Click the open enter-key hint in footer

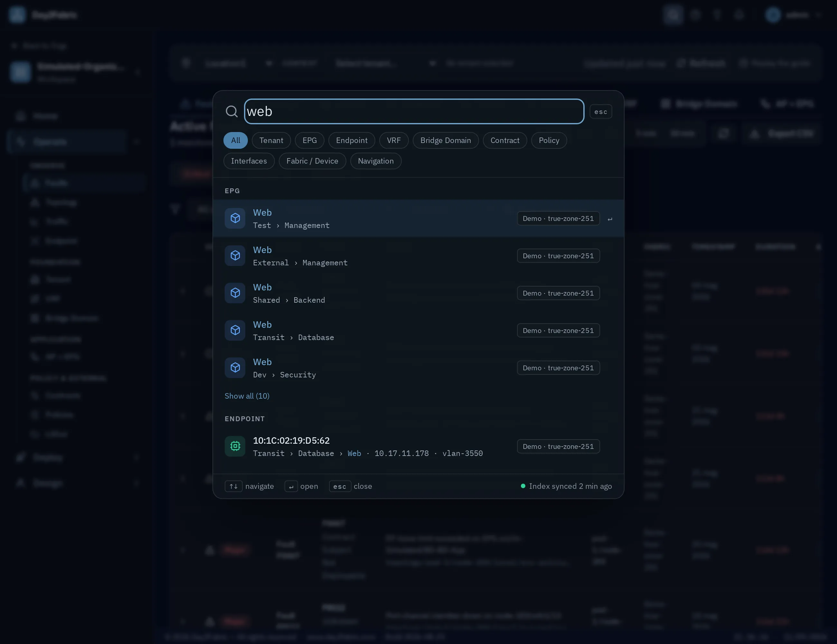click(x=291, y=487)
